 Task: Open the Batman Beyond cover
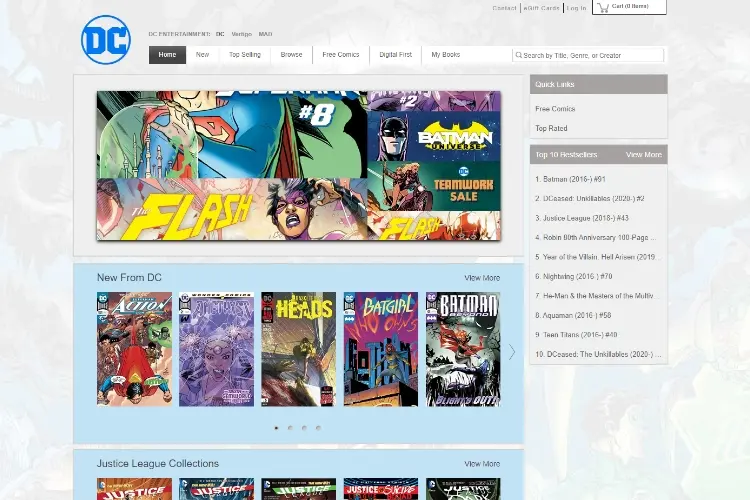tap(463, 349)
